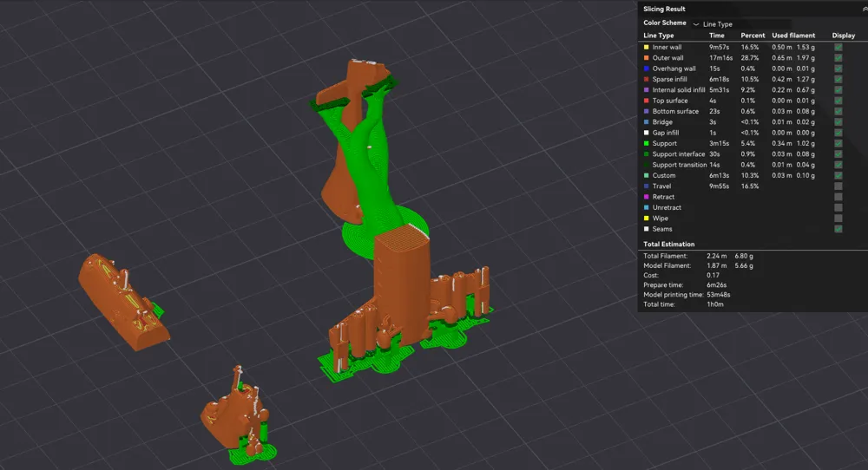Toggle the Bottom surface display checkbox
Screen dimensions: 868x470
tap(838, 111)
